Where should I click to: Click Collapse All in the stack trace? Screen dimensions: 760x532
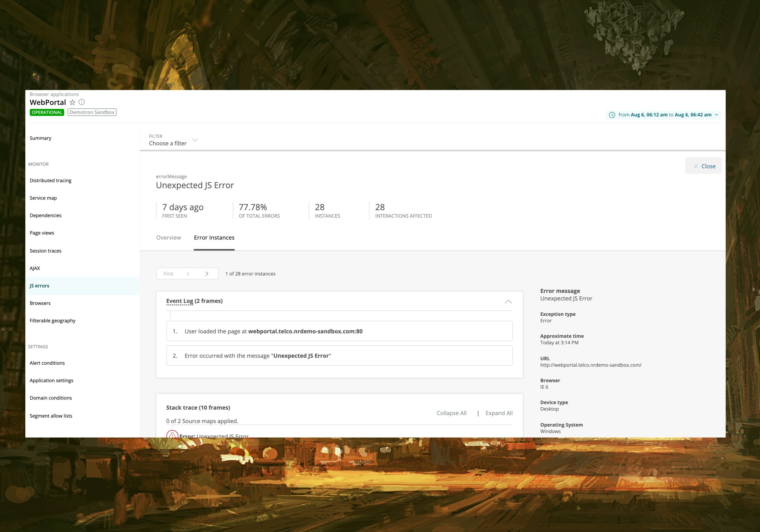click(451, 413)
